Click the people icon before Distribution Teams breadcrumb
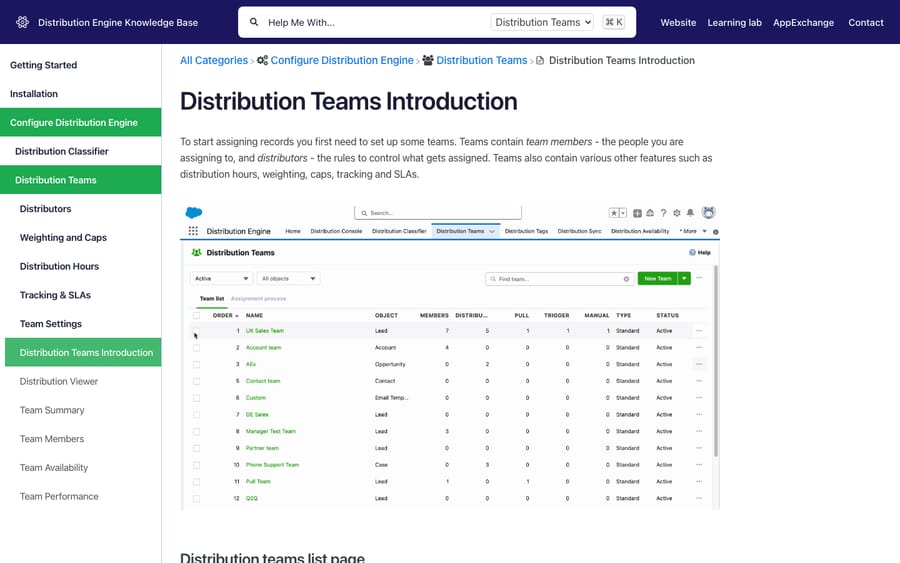This screenshot has width=900, height=563. 428,60
